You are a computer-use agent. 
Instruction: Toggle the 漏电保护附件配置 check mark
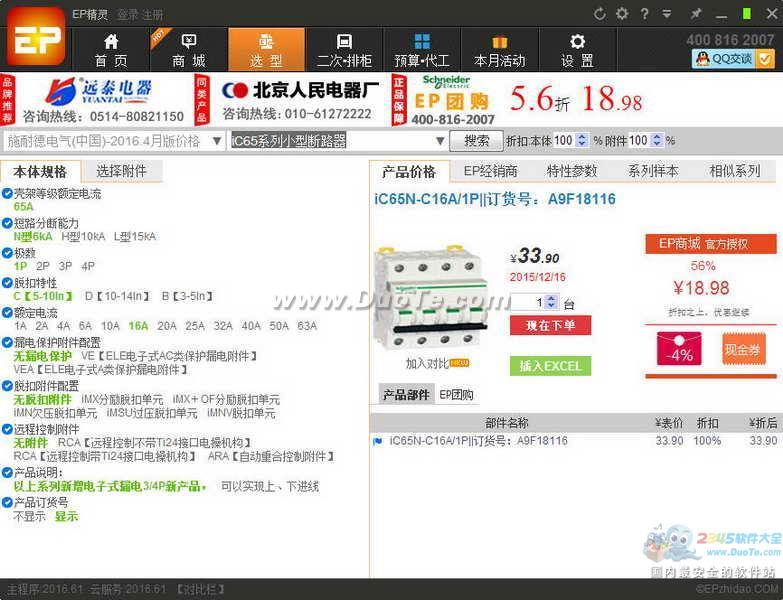(x=7, y=343)
